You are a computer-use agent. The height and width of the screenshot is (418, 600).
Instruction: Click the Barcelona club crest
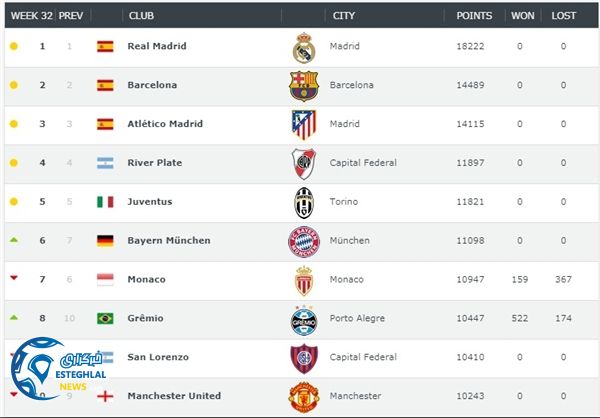pos(304,86)
